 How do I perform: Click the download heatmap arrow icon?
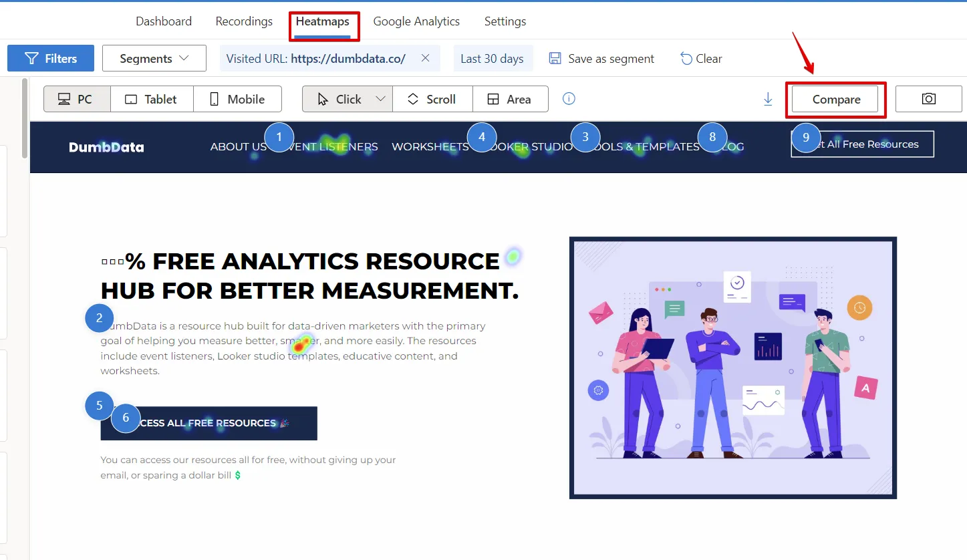tap(768, 99)
